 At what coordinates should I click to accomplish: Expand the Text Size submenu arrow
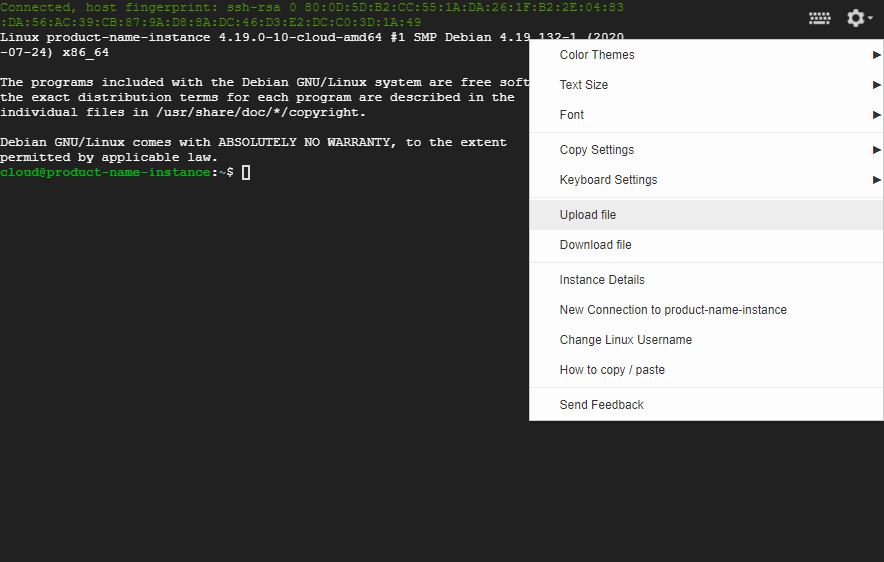click(876, 85)
